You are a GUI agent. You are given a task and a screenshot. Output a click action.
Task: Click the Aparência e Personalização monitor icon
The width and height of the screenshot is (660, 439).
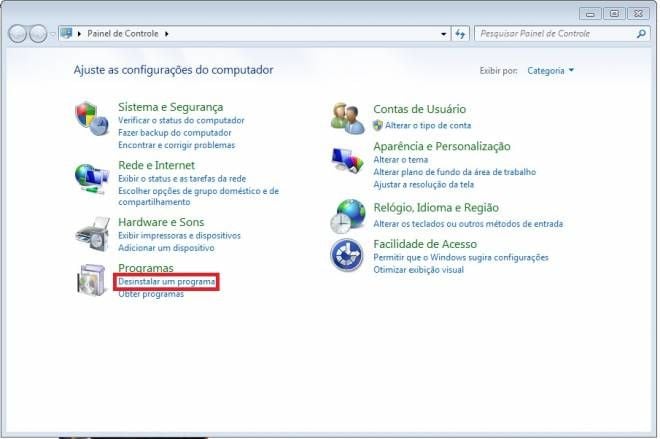click(x=347, y=160)
